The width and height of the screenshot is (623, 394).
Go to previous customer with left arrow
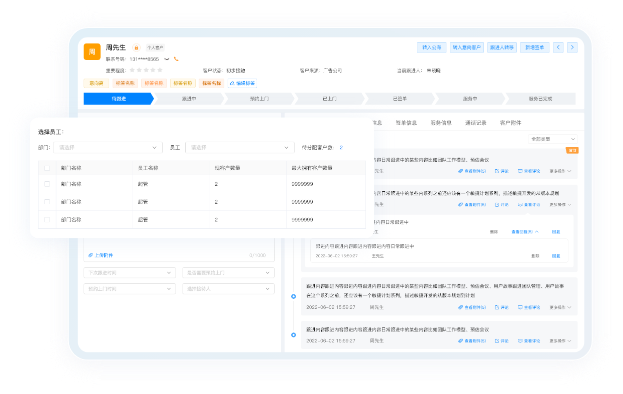558,47
